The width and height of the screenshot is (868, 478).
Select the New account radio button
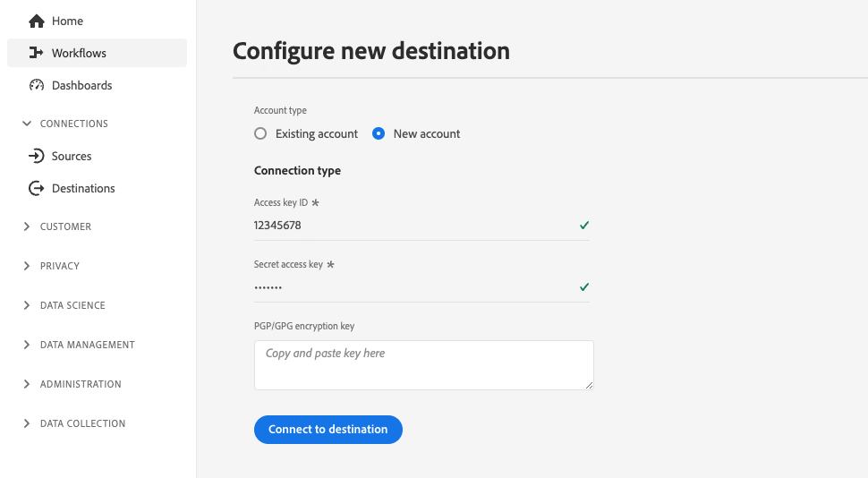[379, 133]
